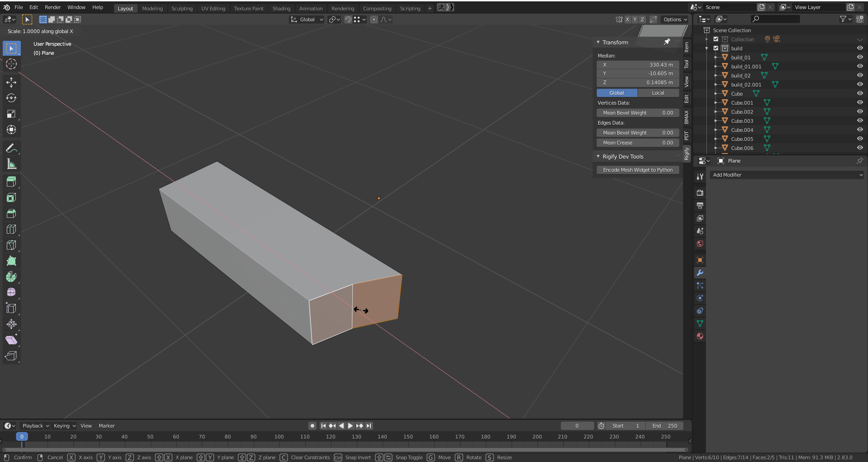Switch to the UV Editing workspace tab
868x462 pixels.
click(213, 8)
